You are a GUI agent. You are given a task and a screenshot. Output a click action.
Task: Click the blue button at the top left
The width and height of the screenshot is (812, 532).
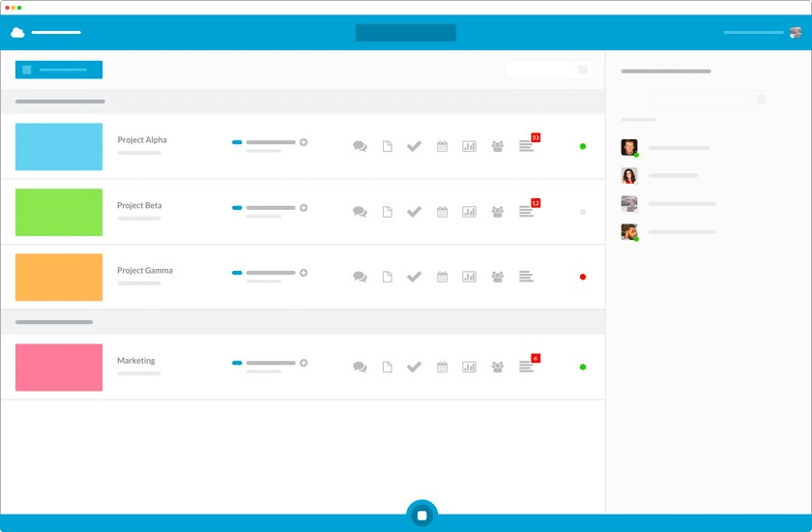[58, 70]
